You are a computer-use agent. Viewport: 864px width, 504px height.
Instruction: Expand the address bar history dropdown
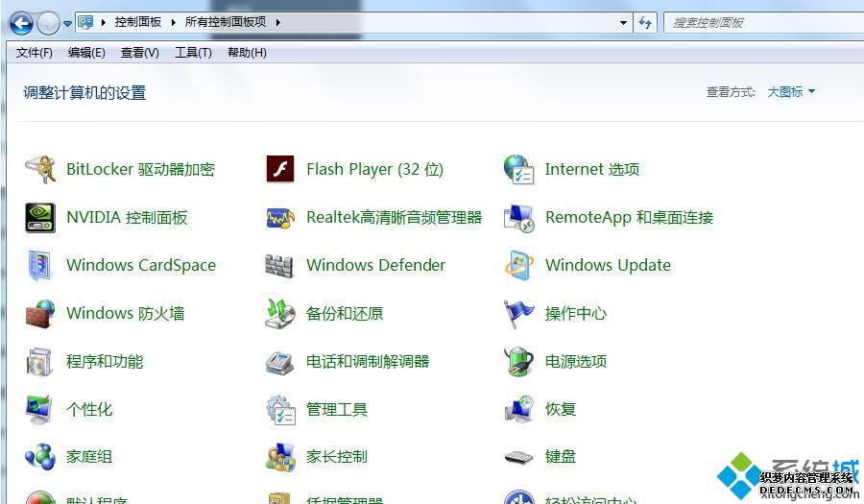tap(623, 23)
